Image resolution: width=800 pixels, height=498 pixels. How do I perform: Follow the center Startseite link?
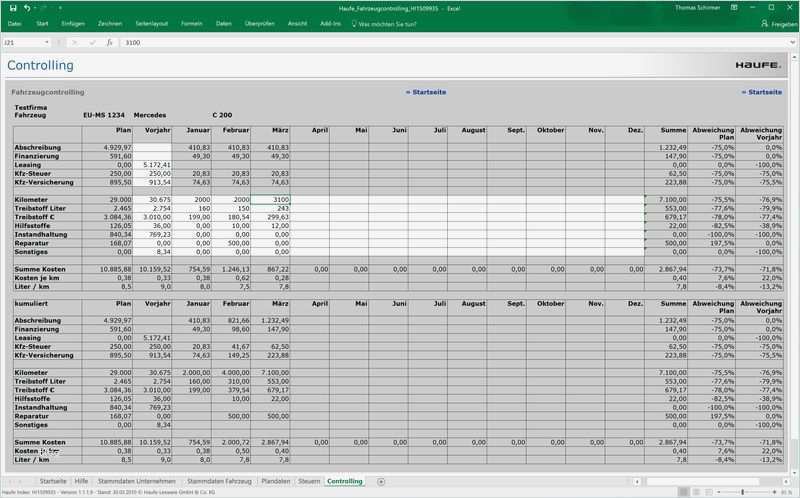[426, 92]
